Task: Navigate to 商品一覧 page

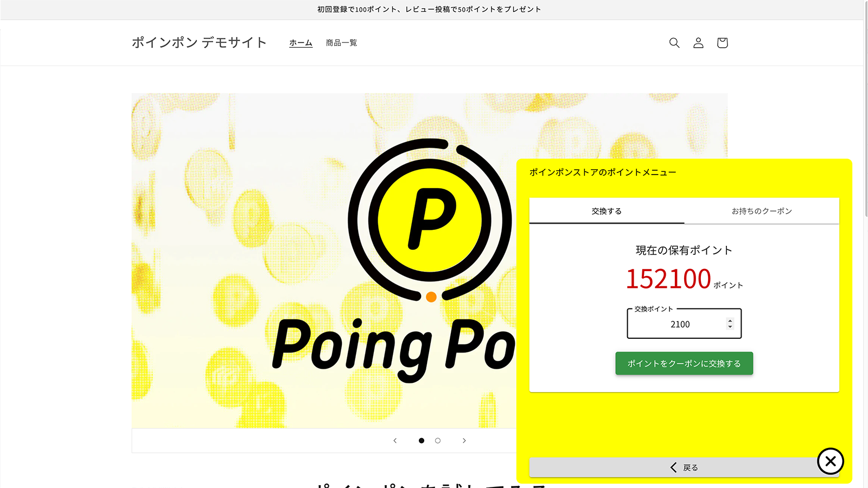Action: (341, 42)
